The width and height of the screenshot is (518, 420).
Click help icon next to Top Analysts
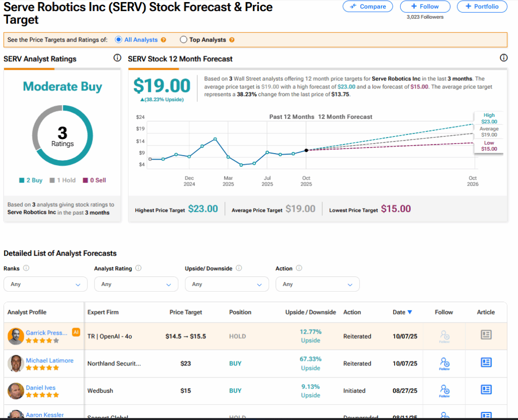[232, 40]
